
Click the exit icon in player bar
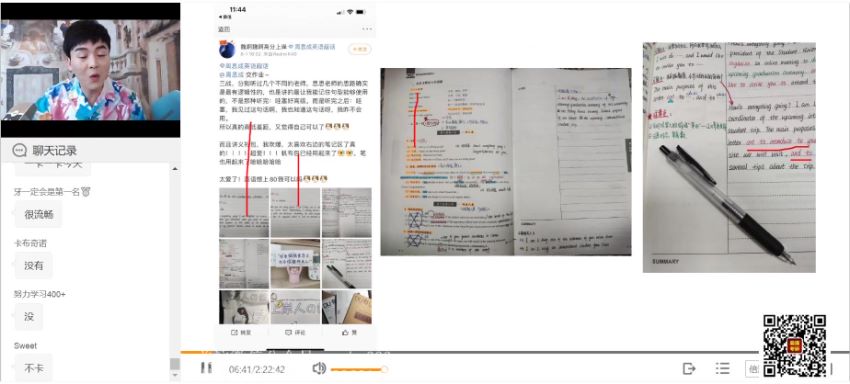click(x=689, y=369)
